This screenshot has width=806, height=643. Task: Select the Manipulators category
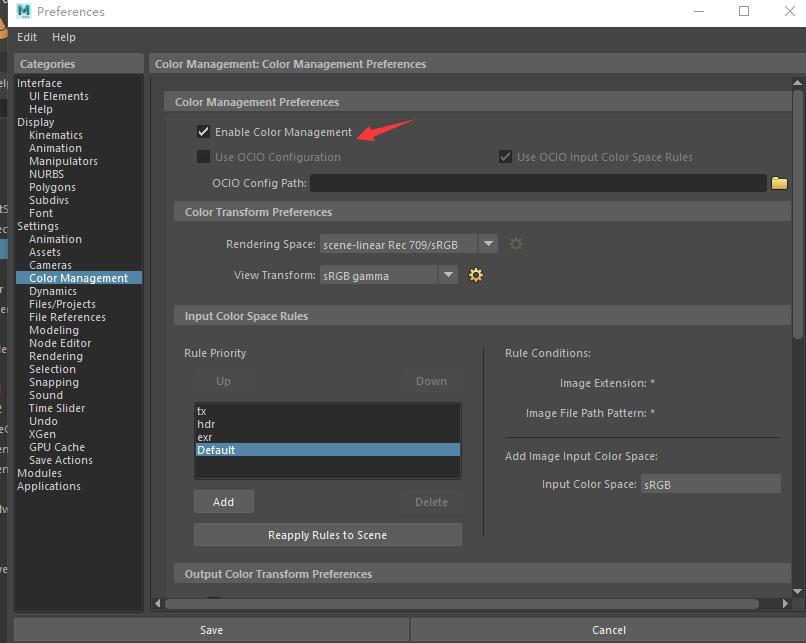coord(63,161)
